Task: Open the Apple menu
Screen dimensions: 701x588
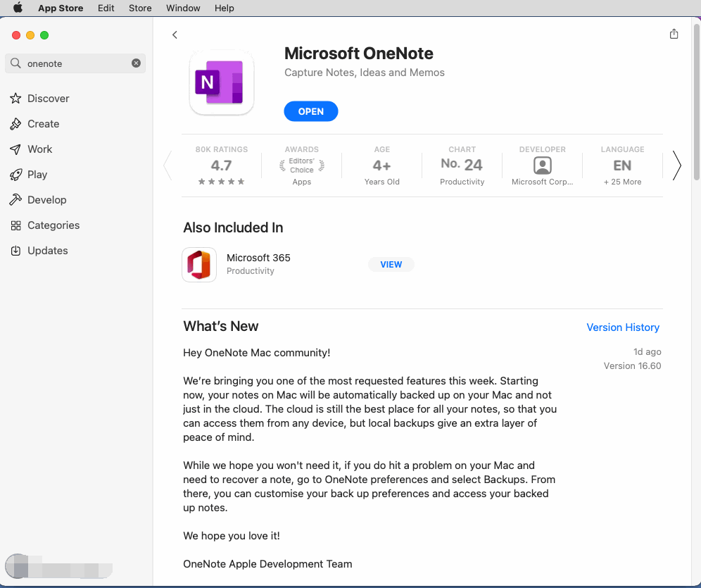Action: [x=18, y=8]
